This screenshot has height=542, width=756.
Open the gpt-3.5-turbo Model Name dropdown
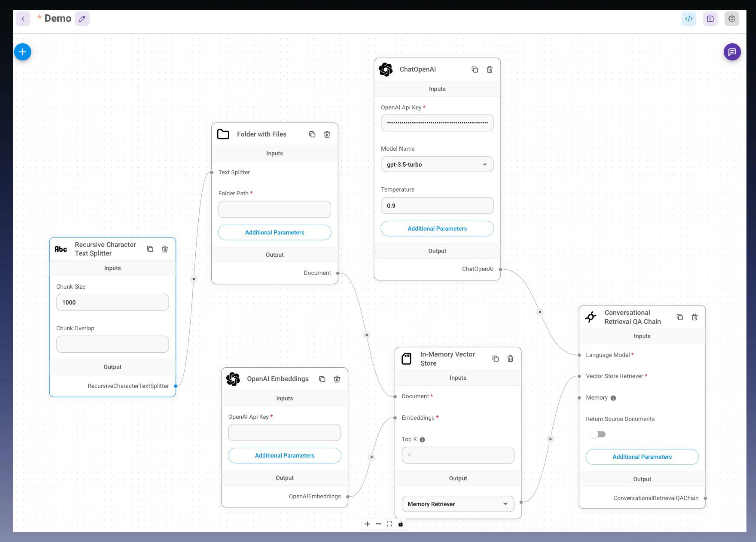point(437,164)
